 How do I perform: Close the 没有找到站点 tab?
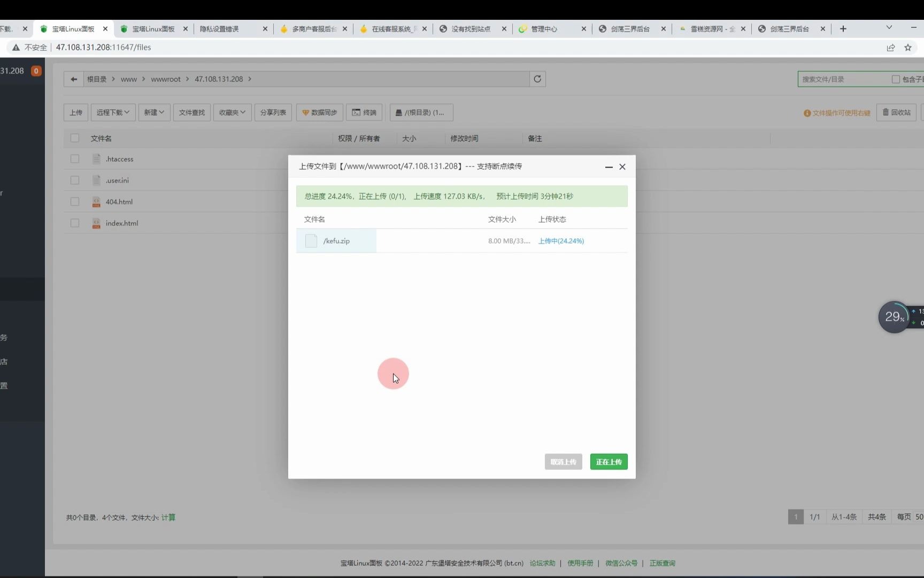504,29
